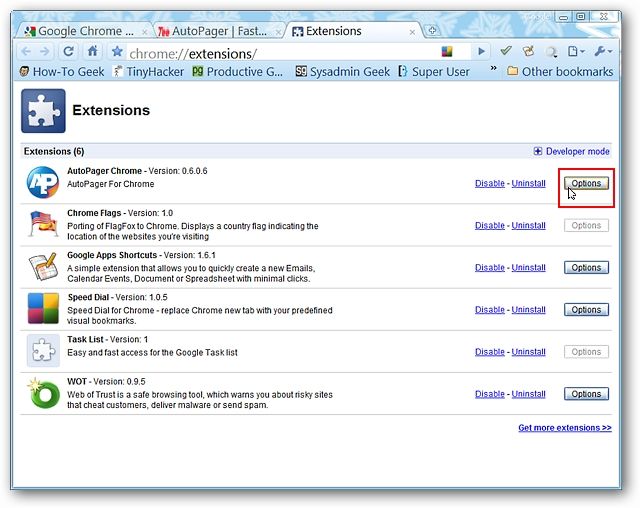Screen dimensions: 640x508
Task: Open AutoPager Chrome Options
Action: tap(586, 184)
